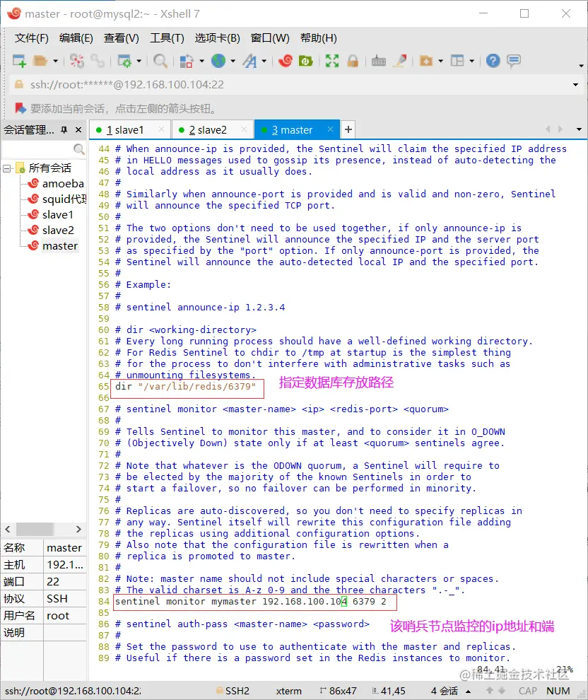Click the new folder plus icon
Image resolution: width=588 pixels, height=700 pixels.
tap(426, 61)
